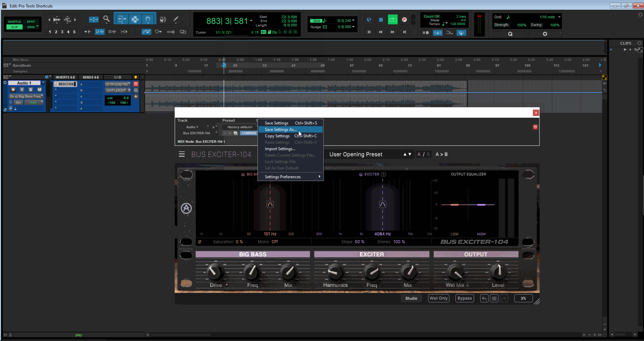The height and width of the screenshot is (341, 644).
Task: Click the dyn elastic audio button
Action: tap(18, 102)
